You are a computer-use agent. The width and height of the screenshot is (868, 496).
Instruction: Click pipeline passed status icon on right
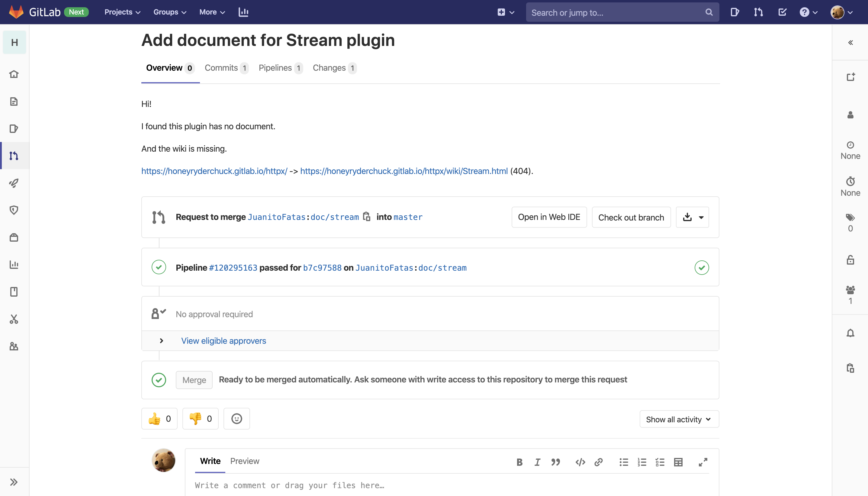click(x=702, y=268)
